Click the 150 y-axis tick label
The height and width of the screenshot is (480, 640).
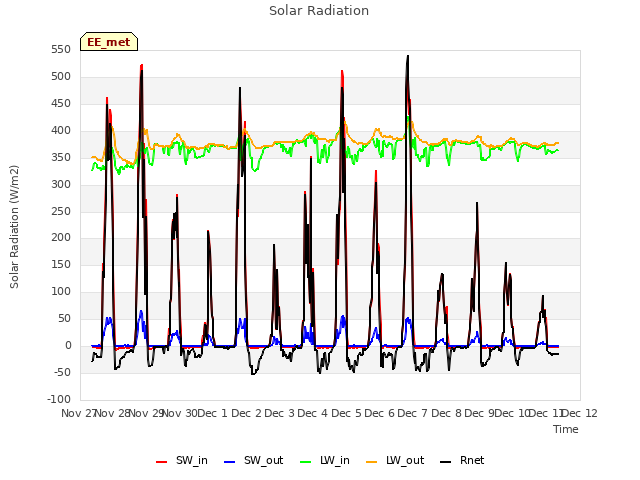click(x=61, y=264)
